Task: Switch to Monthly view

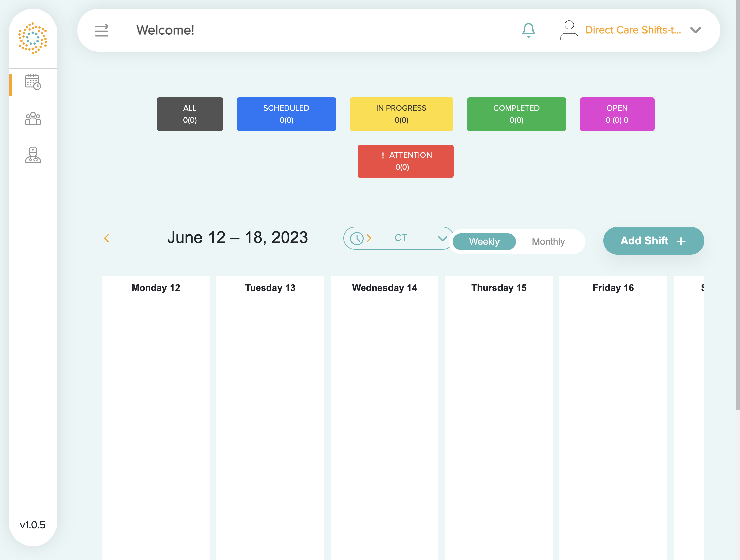Action: [548, 241]
